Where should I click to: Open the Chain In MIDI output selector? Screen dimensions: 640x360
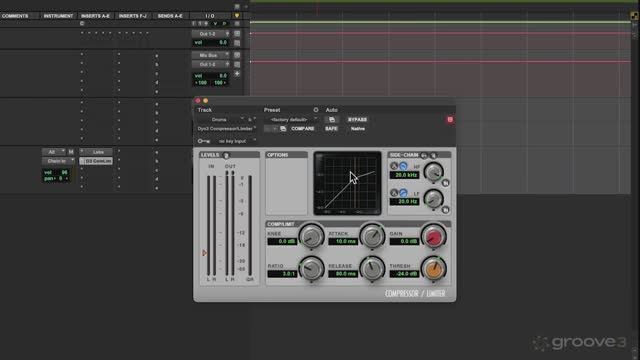58,161
